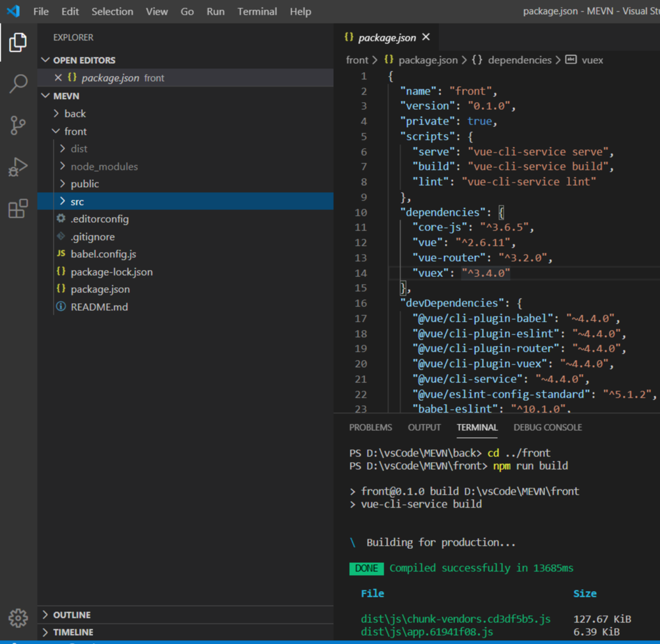660x644 pixels.
Task: Open the Extensions view icon
Action: (18, 208)
